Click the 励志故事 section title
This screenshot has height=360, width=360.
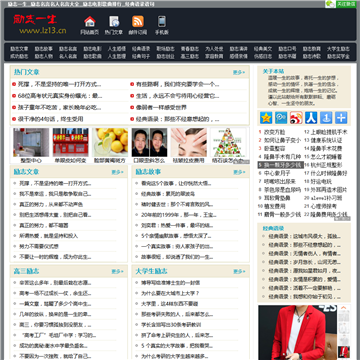(148, 172)
